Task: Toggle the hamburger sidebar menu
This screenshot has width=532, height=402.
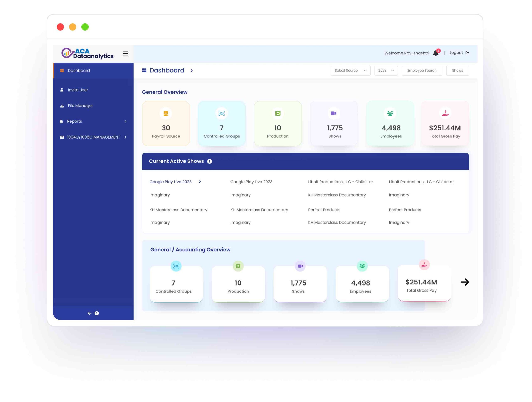Action: (x=126, y=53)
